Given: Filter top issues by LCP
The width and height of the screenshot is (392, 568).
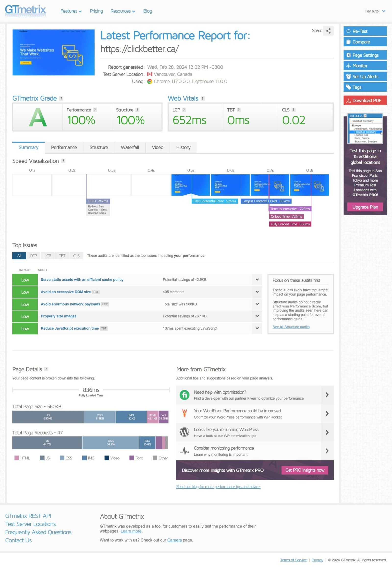Looking at the screenshot, I should (x=48, y=256).
